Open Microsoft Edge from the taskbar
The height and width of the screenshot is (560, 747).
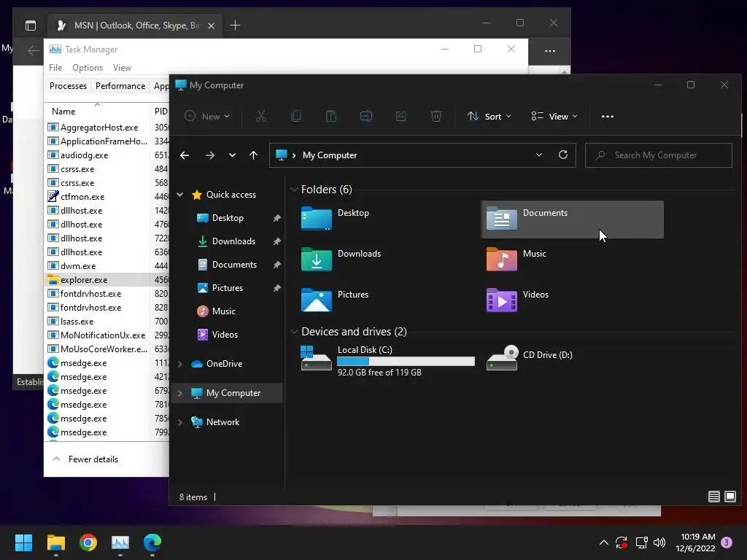(152, 542)
